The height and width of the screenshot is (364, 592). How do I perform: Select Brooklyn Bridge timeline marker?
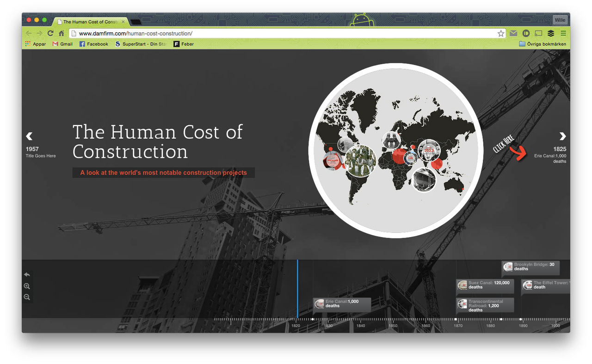[x=531, y=267]
